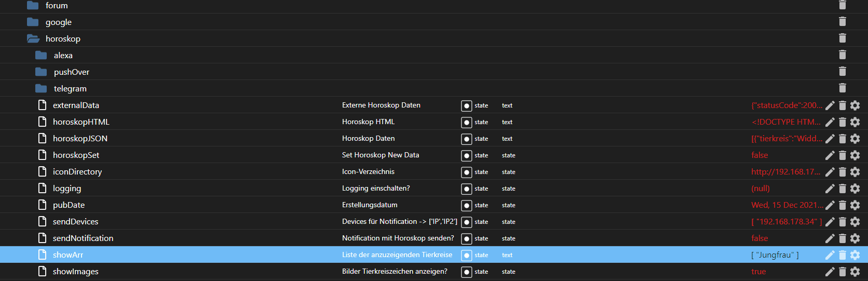Click the pencil icon for pubDate row
This screenshot has height=281, width=868.
pyautogui.click(x=830, y=205)
